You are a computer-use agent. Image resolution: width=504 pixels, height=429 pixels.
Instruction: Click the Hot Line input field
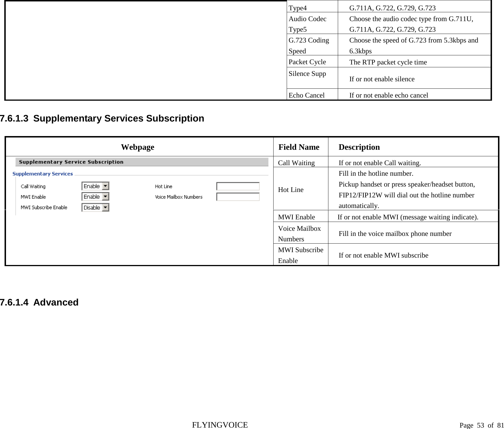click(238, 187)
